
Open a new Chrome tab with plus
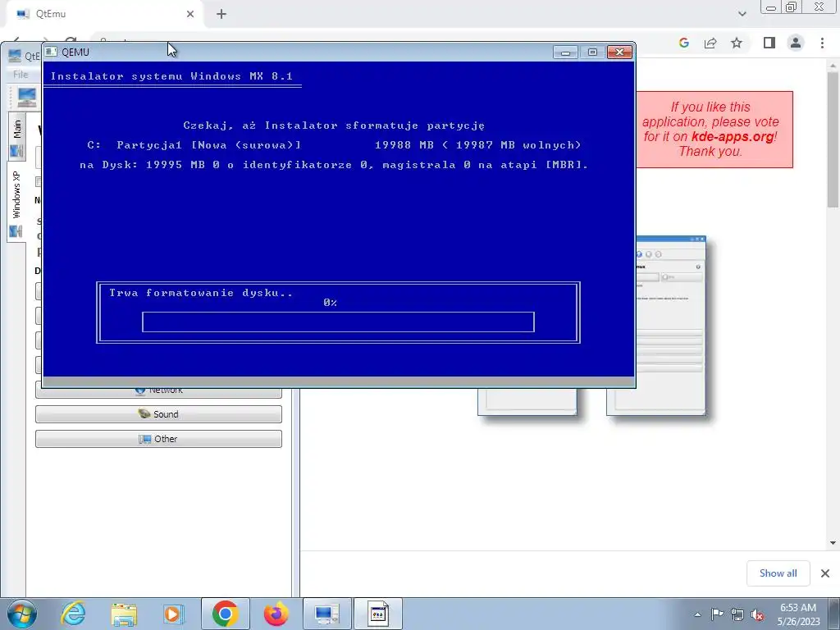coord(221,14)
